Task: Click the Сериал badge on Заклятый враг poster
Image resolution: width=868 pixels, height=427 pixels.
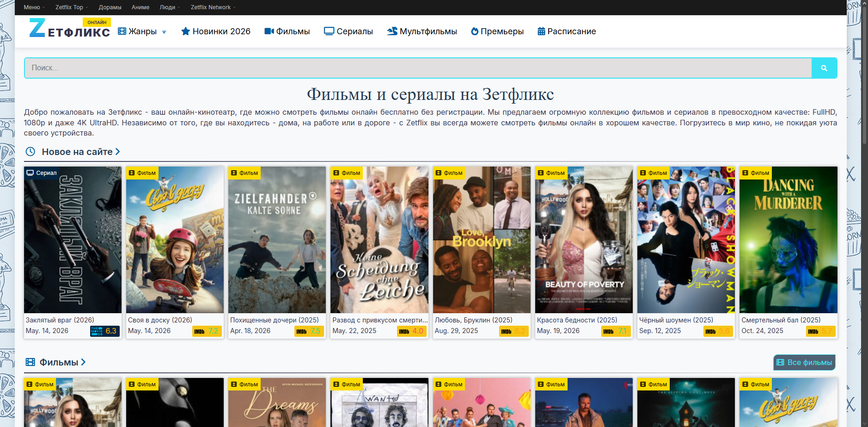Action: coord(42,173)
